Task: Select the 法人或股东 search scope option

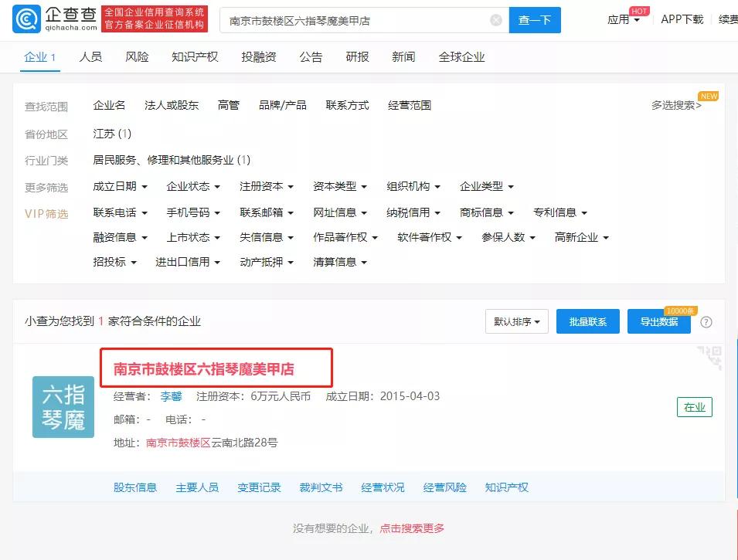Action: click(x=170, y=105)
